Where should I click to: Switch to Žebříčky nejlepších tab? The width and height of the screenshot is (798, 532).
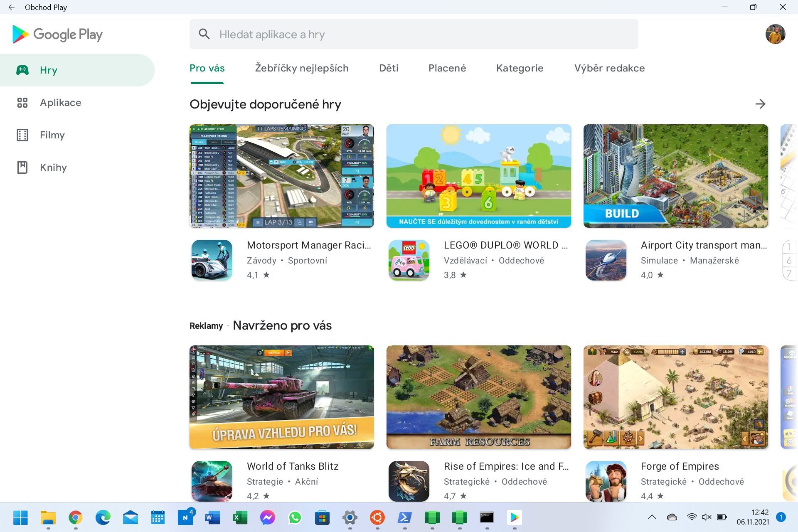pos(302,68)
